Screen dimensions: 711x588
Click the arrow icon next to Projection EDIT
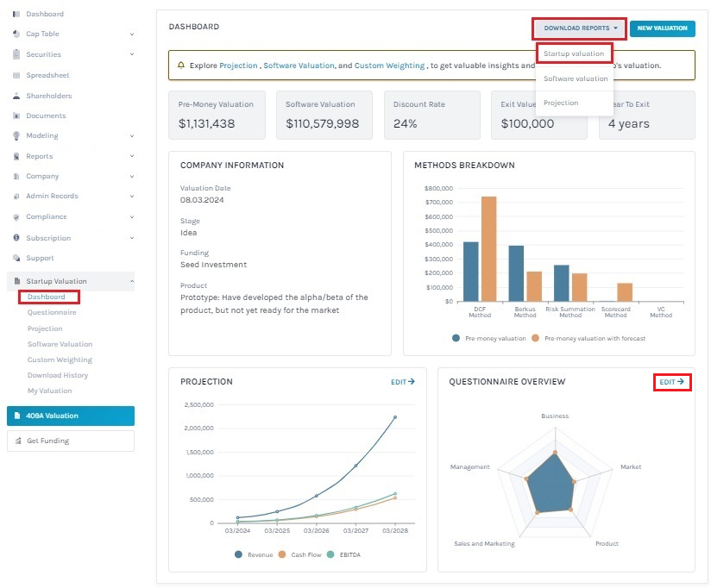pos(412,381)
